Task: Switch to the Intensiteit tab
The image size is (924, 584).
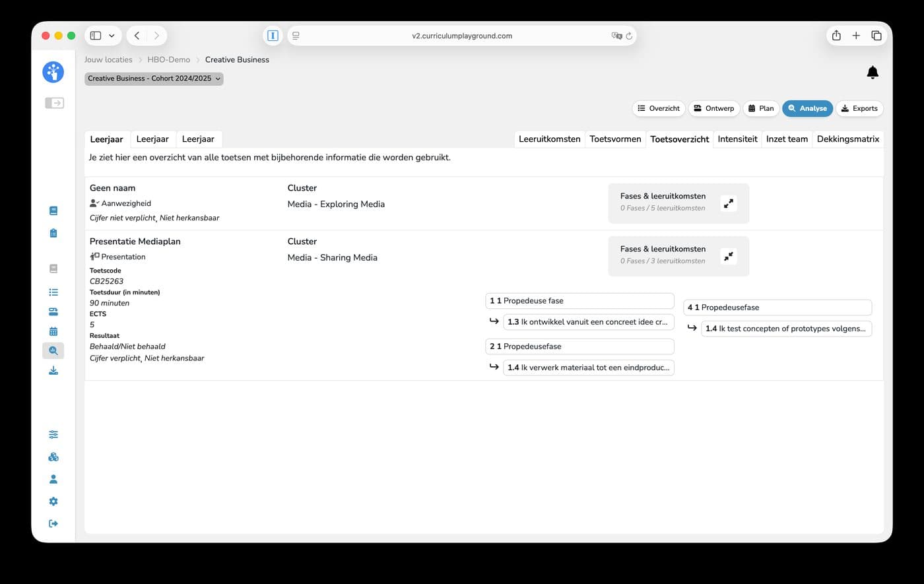Action: (x=737, y=139)
